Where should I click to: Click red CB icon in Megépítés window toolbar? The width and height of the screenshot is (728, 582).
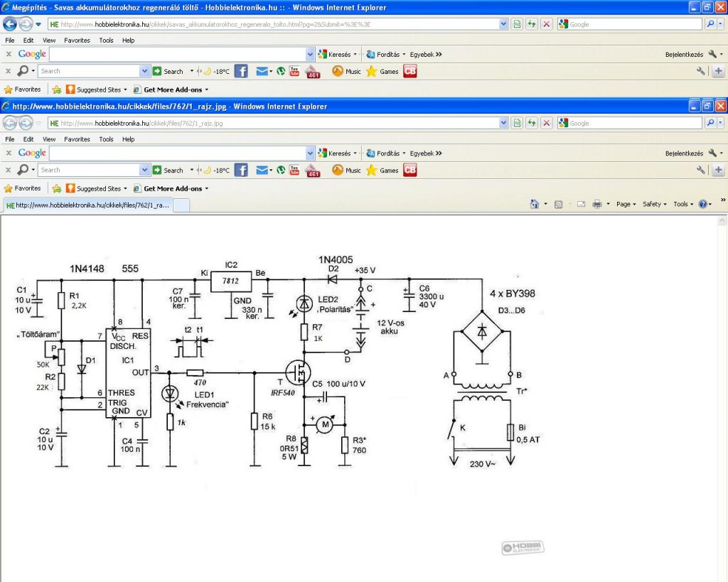click(x=410, y=71)
